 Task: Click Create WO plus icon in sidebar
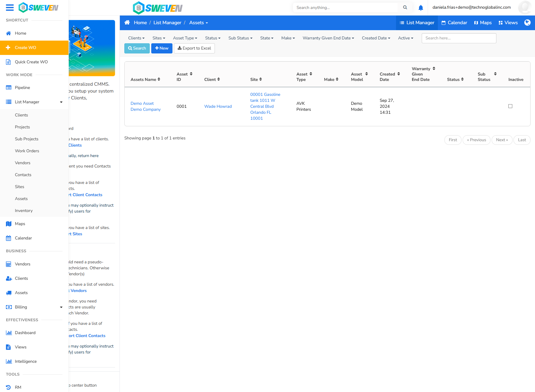click(x=8, y=47)
